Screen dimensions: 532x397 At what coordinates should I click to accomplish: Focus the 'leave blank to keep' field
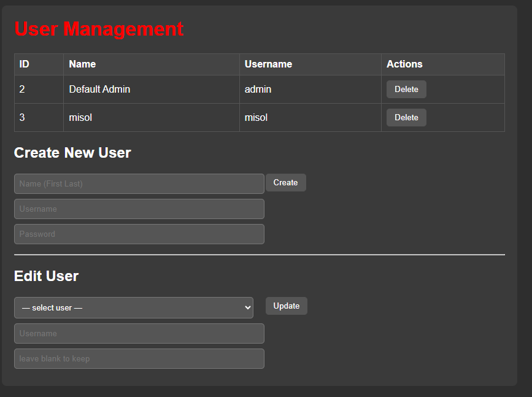[x=139, y=359]
